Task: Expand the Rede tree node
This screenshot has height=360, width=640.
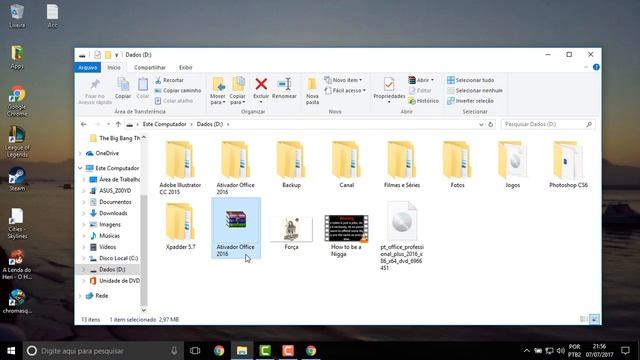Action: (x=80, y=296)
